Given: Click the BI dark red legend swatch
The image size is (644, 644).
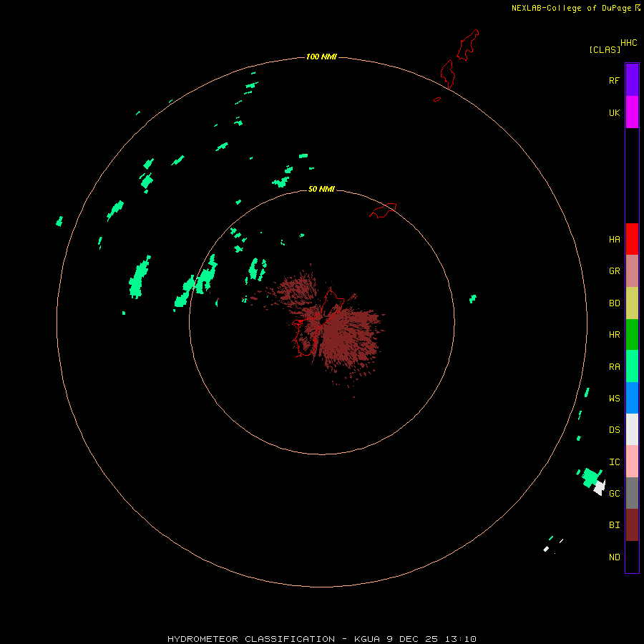Looking at the screenshot, I should tap(632, 525).
